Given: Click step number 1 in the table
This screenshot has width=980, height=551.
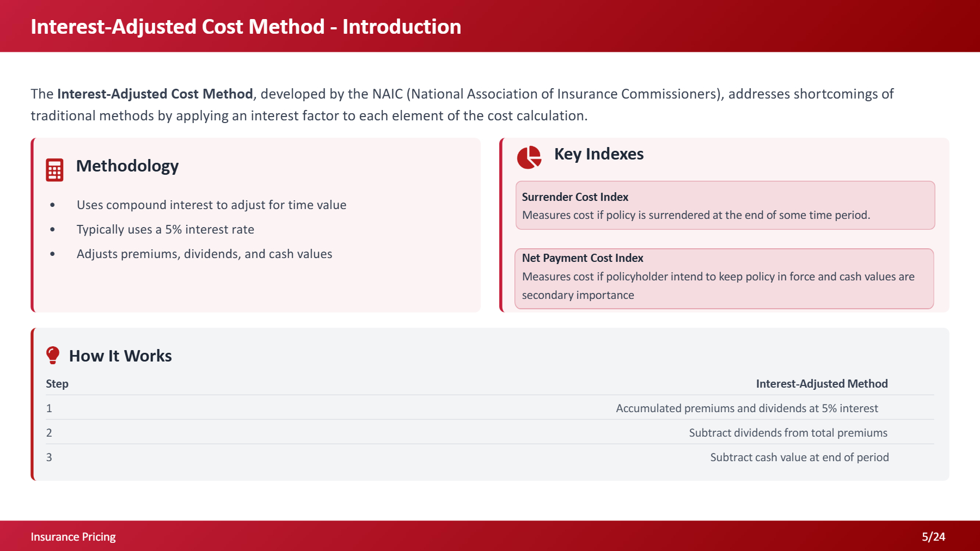Looking at the screenshot, I should (x=49, y=408).
